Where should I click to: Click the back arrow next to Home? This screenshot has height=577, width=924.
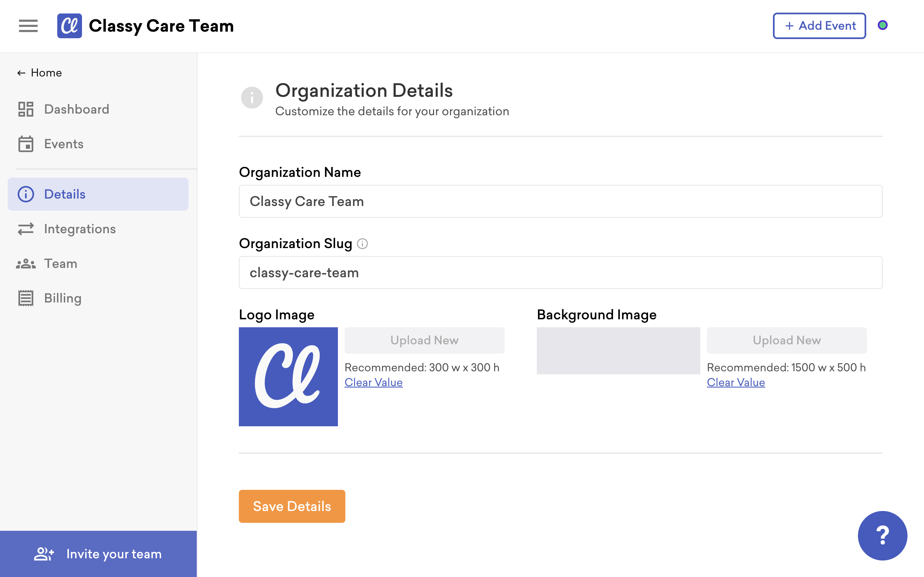click(x=21, y=73)
